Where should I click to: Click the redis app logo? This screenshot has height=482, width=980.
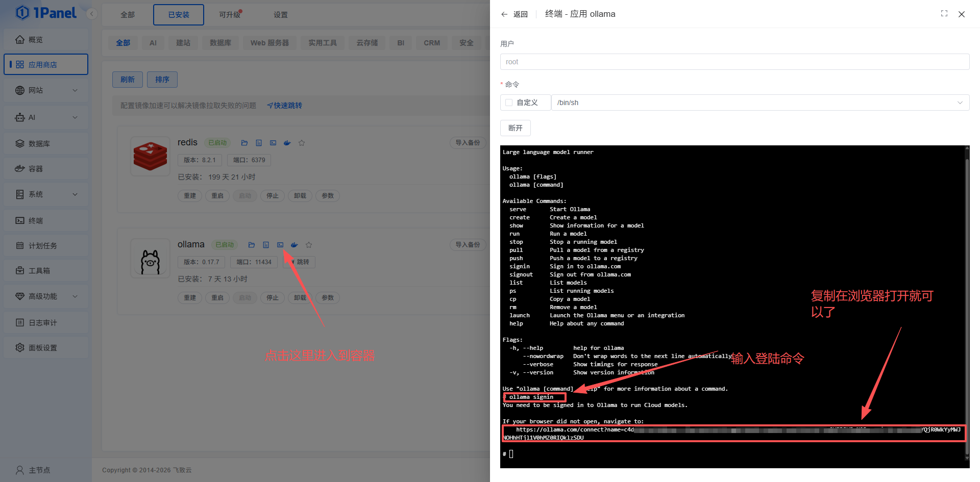[150, 156]
